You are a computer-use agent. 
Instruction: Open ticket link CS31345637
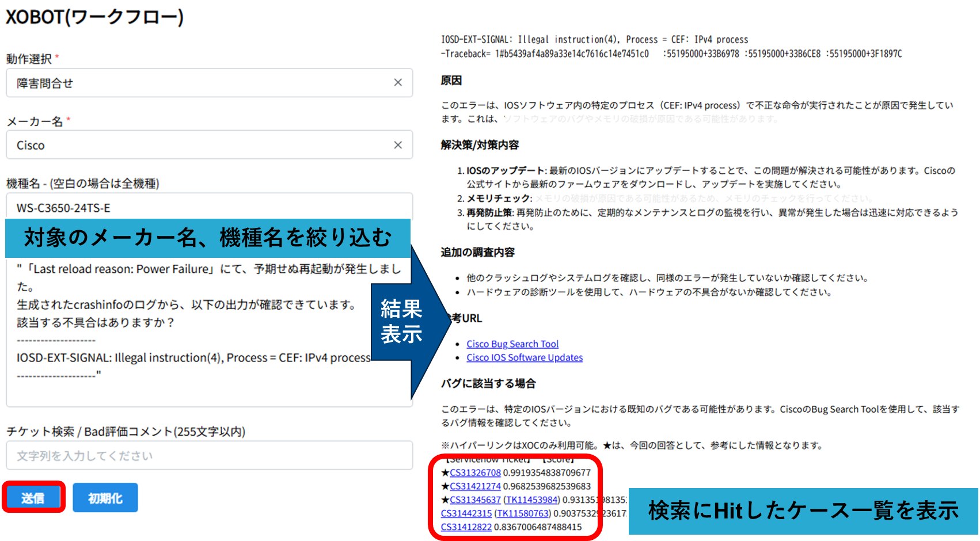click(475, 500)
